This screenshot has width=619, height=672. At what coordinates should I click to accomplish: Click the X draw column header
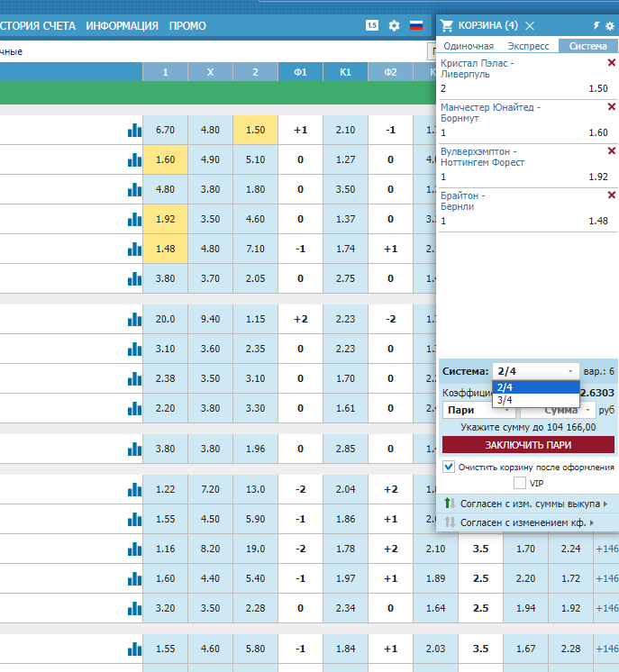[210, 72]
